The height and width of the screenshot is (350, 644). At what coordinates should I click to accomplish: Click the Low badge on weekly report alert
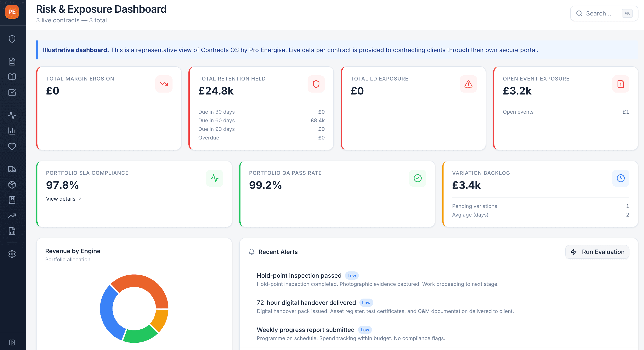[x=365, y=330]
